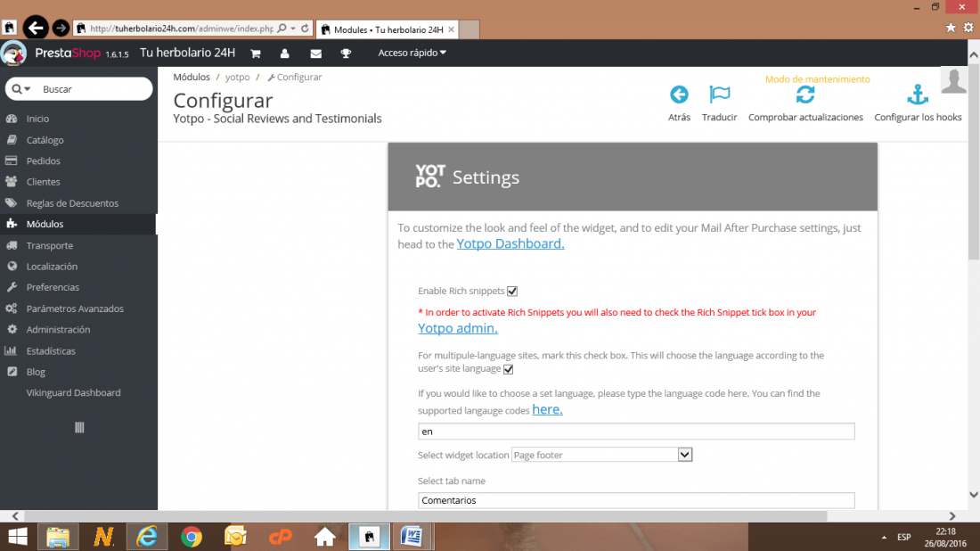Expand the Acceso rápido dropdown
The width and height of the screenshot is (980, 551).
412,53
